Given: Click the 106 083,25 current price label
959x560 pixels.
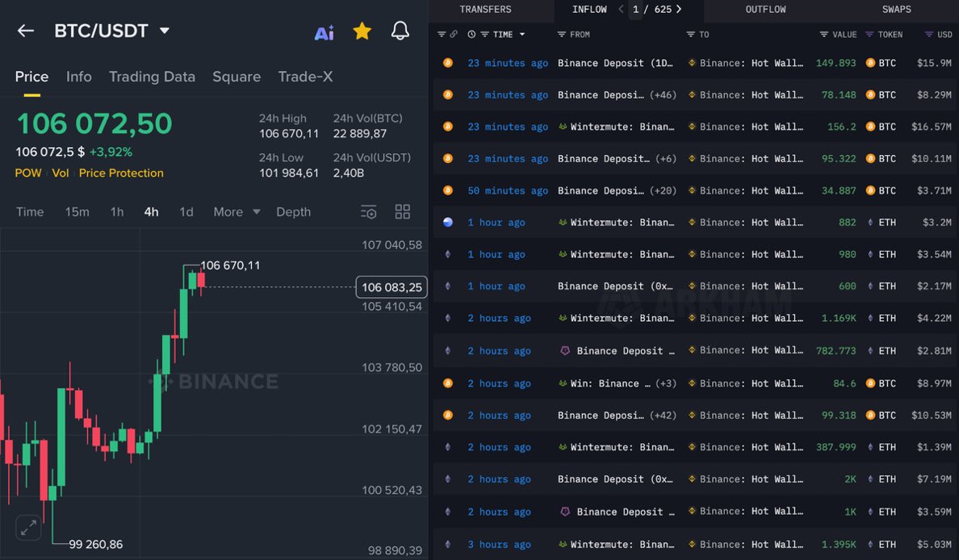Looking at the screenshot, I should click(392, 287).
